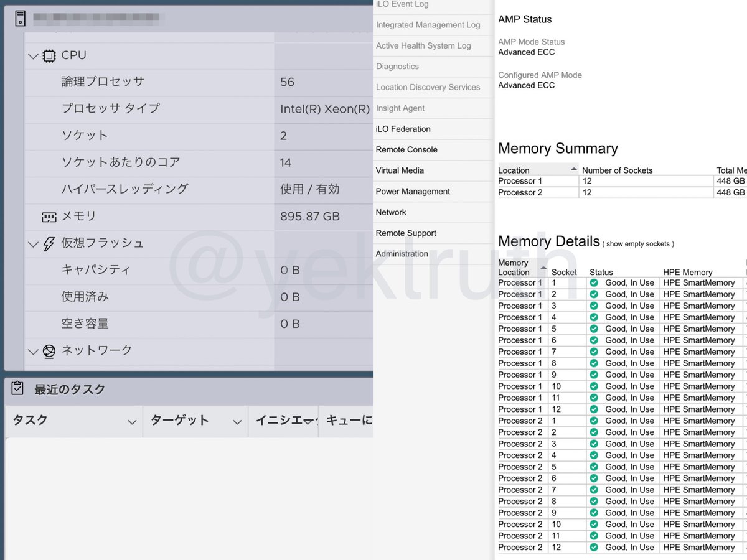Open the ターゲット column dropdown
Image resolution: width=747 pixels, height=560 pixels.
[237, 422]
